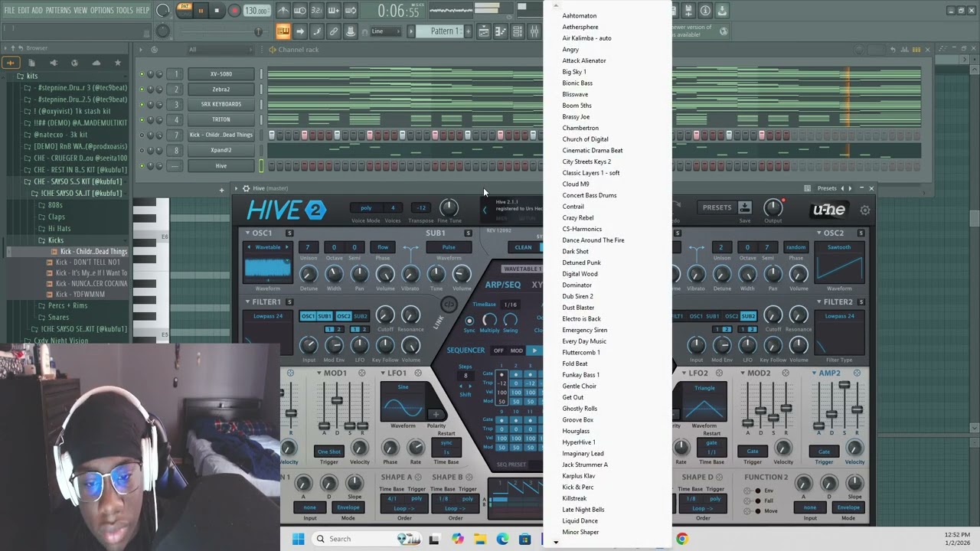The width and height of the screenshot is (980, 551).
Task: Select next OSC1 Wavetable with right arrow
Action: pos(287,247)
